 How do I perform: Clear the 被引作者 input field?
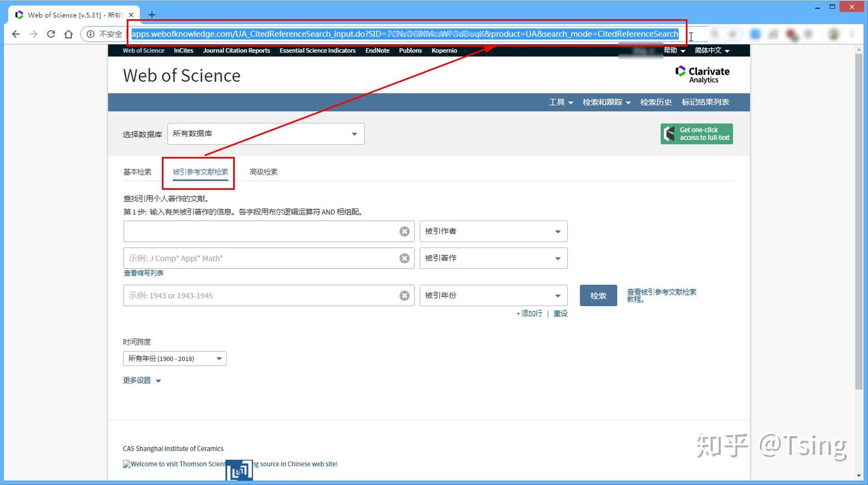pos(404,231)
